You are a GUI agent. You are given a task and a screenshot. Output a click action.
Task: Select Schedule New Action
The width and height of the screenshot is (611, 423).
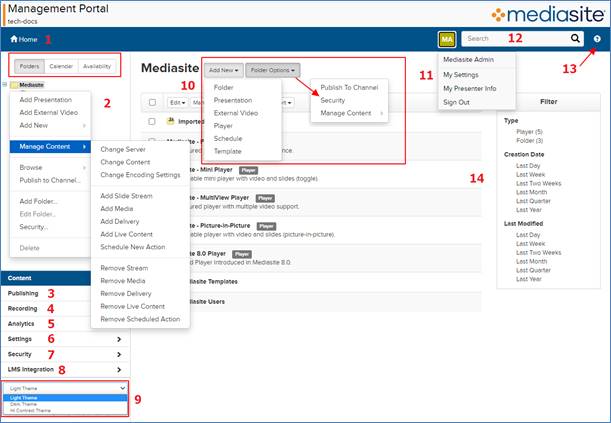tap(132, 247)
